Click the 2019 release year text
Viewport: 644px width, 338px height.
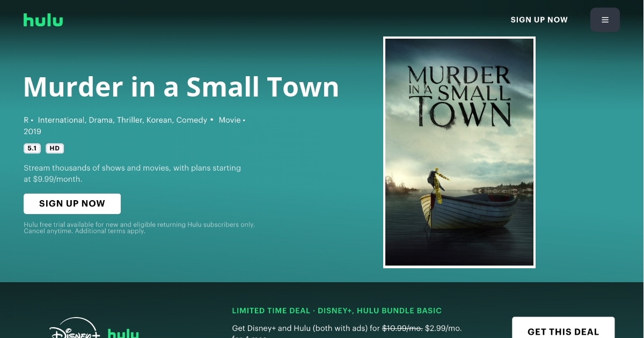32,131
